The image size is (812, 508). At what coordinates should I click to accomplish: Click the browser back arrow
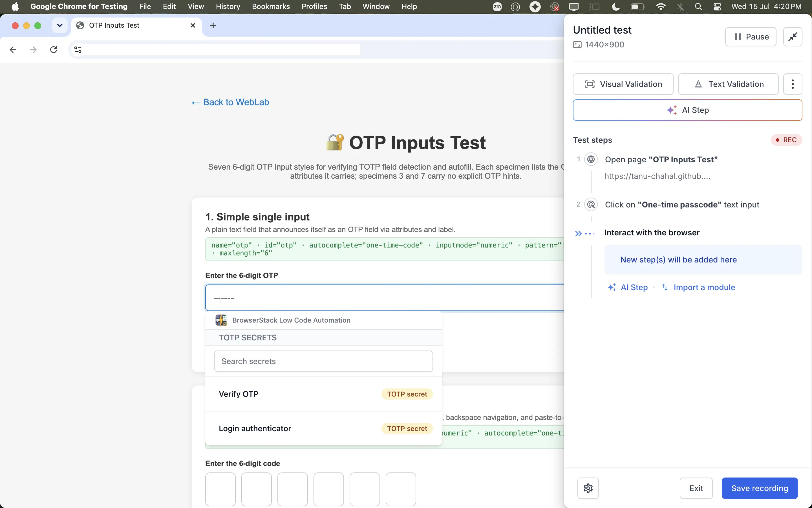coord(13,50)
